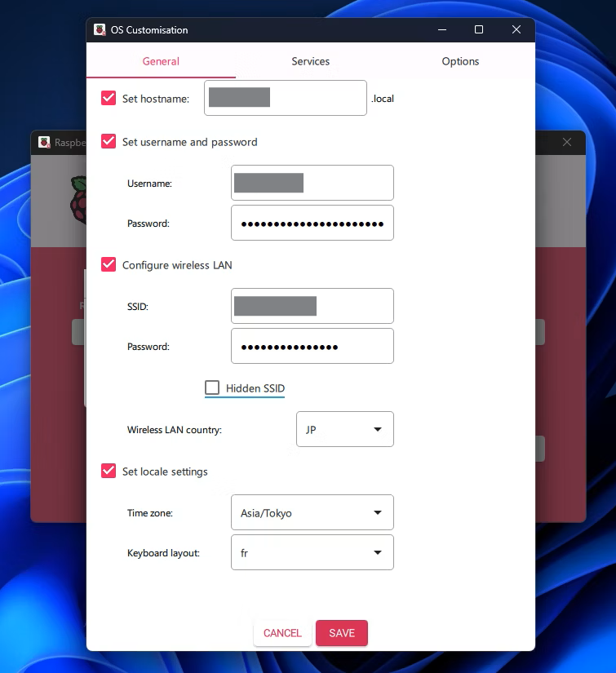
Task: Click the wireless LAN Password field
Action: pos(312,346)
